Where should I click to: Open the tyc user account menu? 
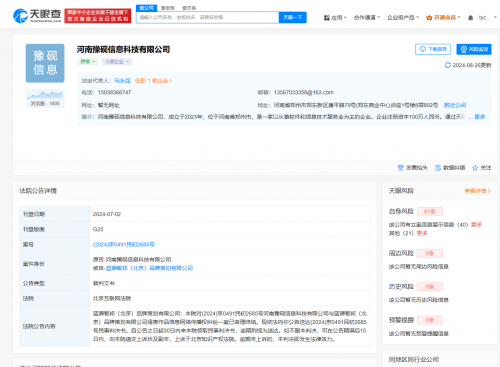[487, 17]
